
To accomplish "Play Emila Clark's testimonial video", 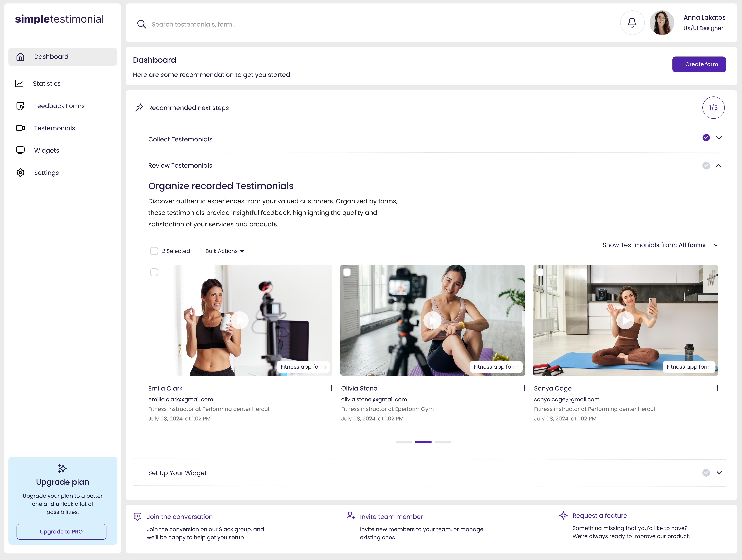I will 240,320.
